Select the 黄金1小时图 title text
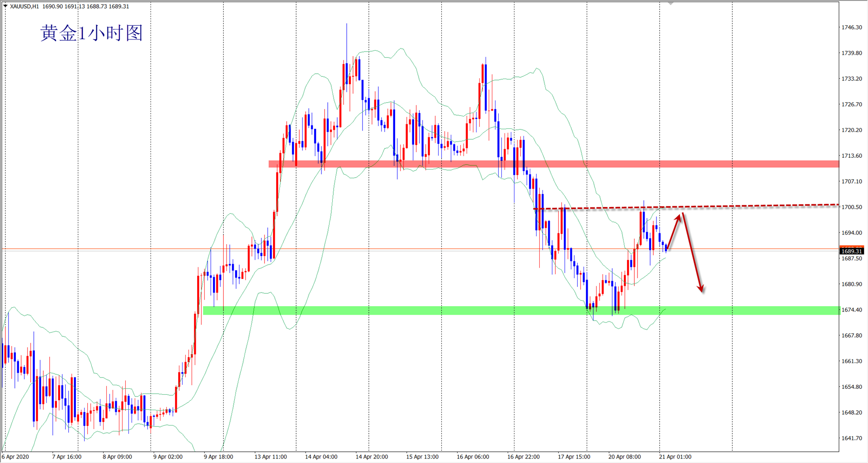This screenshot has width=868, height=463. point(92,33)
